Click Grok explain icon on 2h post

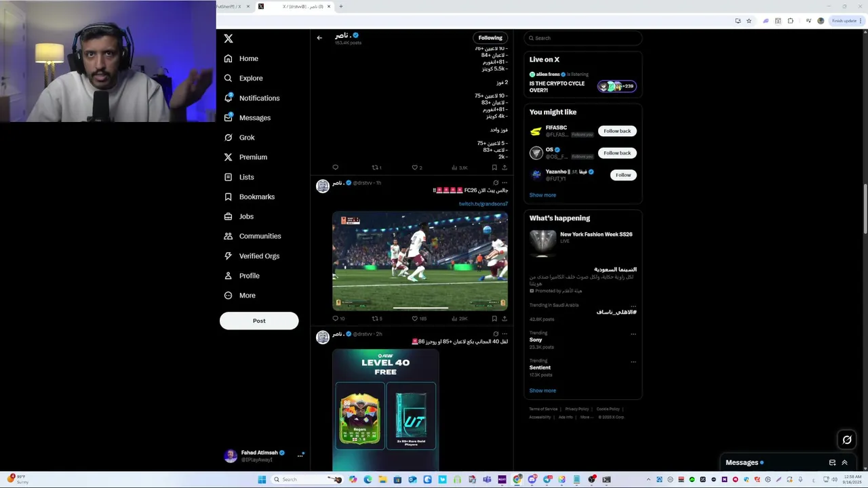click(x=496, y=334)
